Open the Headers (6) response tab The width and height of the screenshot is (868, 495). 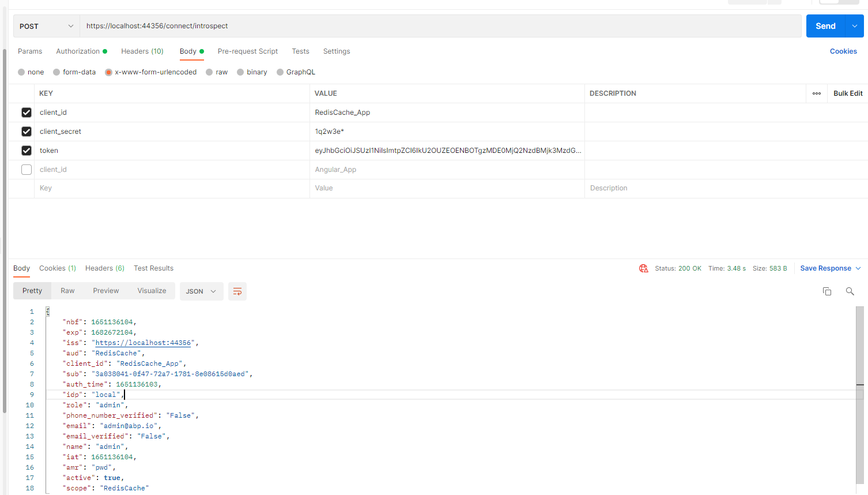pyautogui.click(x=104, y=268)
